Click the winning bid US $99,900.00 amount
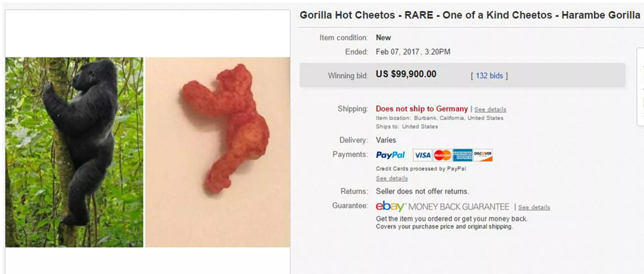The image size is (644, 274). click(x=406, y=74)
